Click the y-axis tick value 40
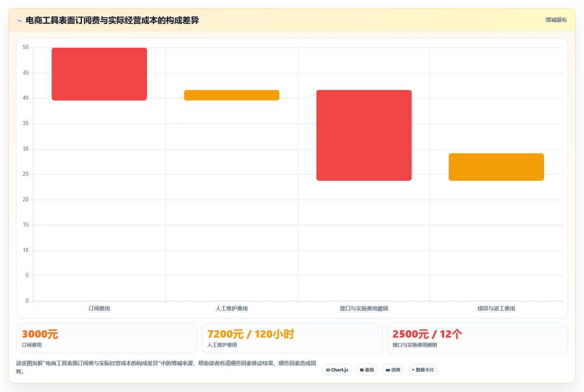This screenshot has width=584, height=392. (26, 98)
